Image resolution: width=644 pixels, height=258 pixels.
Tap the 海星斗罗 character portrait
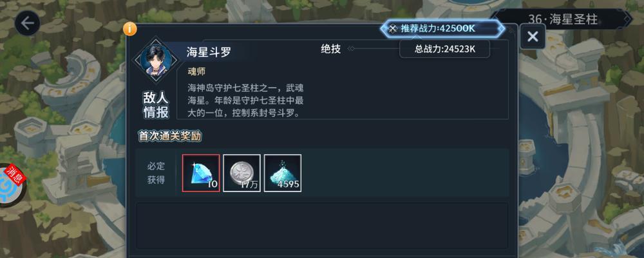(156, 61)
